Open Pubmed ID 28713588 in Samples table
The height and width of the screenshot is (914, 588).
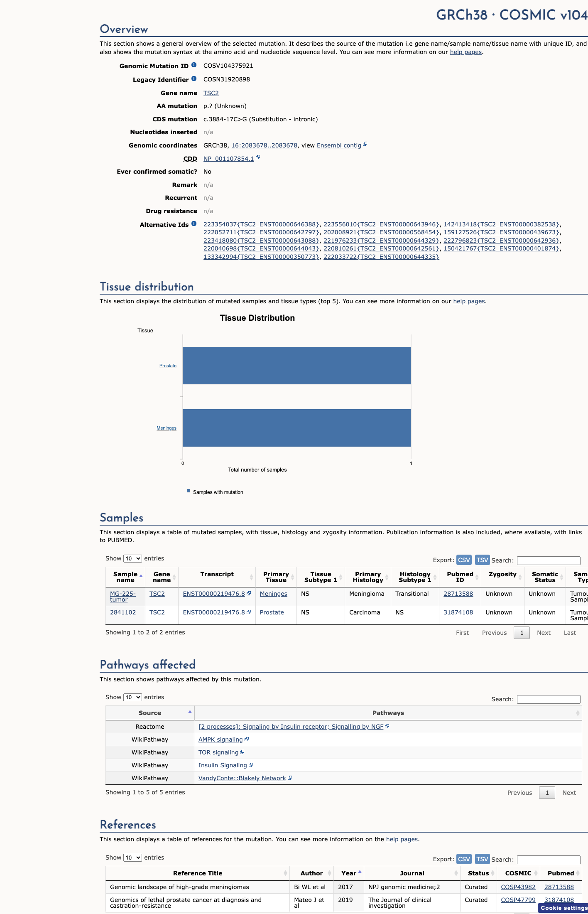458,594
